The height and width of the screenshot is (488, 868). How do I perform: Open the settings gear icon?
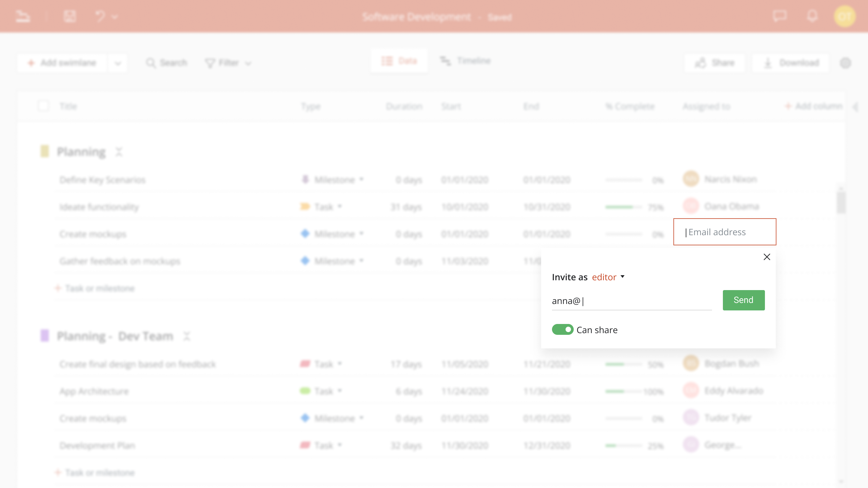pyautogui.click(x=846, y=63)
